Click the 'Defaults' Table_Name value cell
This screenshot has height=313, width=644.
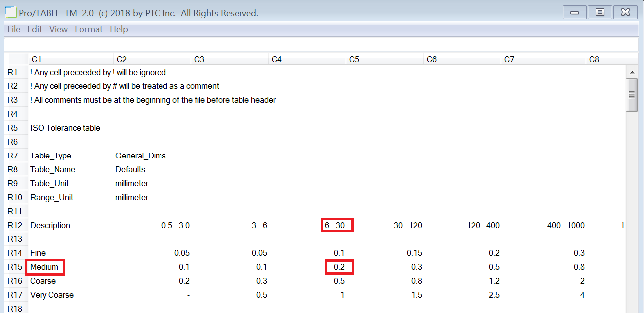point(130,169)
